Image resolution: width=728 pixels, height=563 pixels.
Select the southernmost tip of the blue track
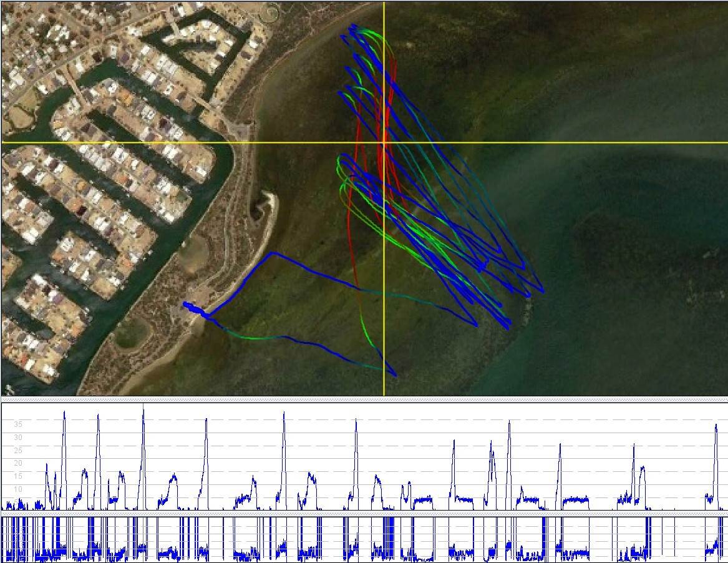click(394, 375)
